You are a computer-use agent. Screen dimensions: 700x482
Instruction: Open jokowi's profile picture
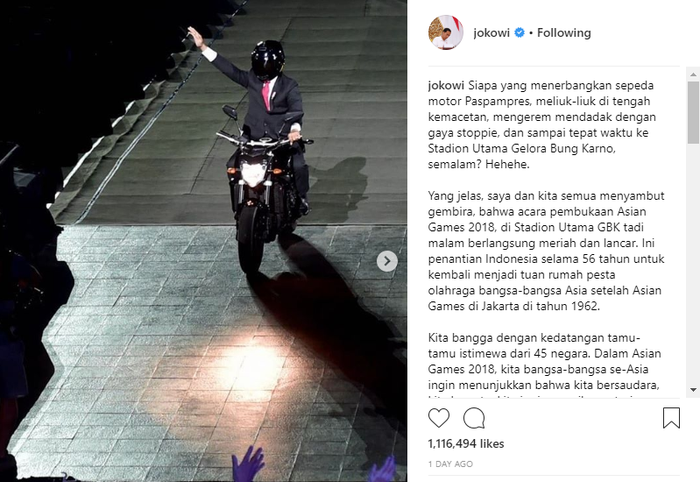point(446,32)
